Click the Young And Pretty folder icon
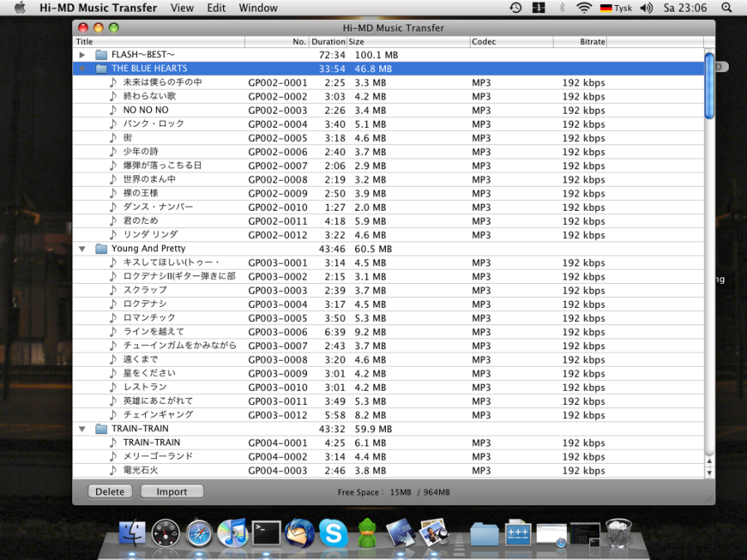The height and width of the screenshot is (560, 747). 101,249
